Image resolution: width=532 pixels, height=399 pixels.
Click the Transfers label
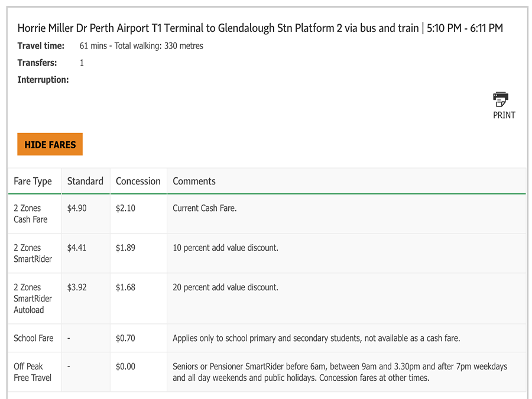point(37,63)
